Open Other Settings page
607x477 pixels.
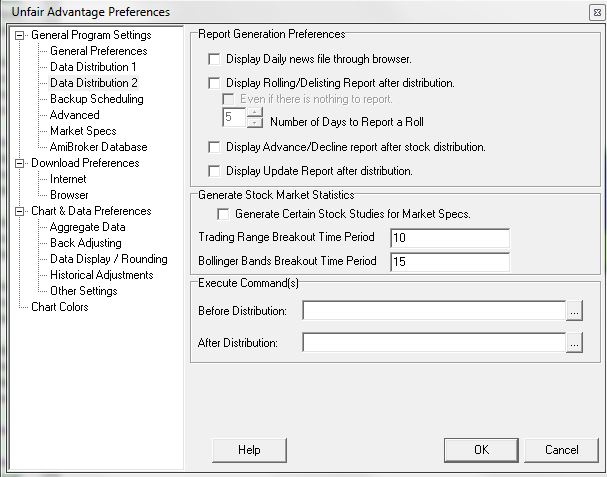[x=84, y=291]
